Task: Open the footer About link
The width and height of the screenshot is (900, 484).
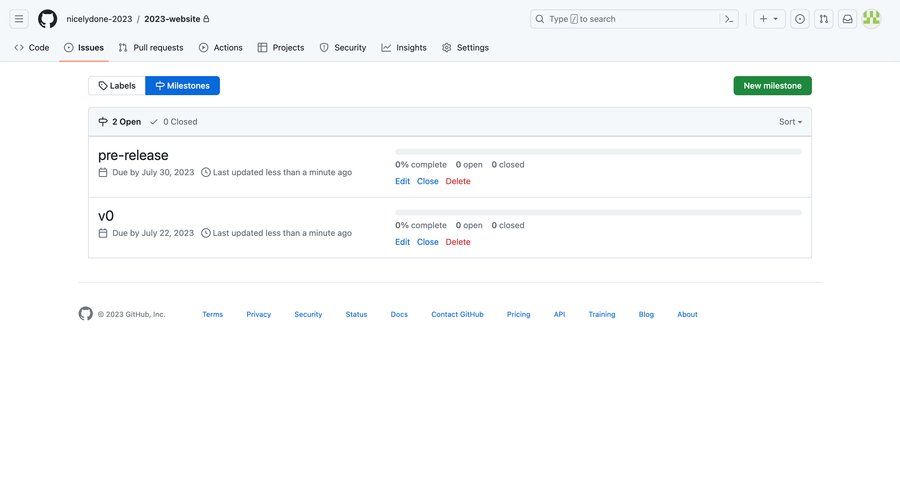Action: click(687, 314)
